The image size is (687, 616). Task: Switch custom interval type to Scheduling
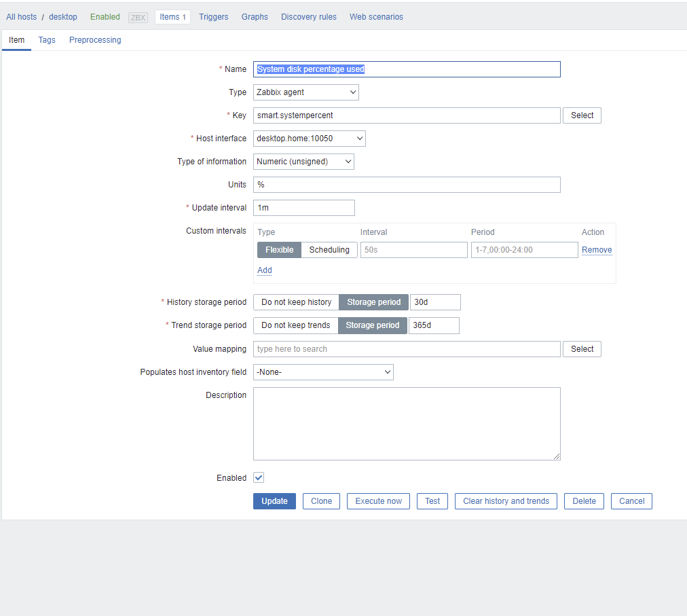(329, 250)
